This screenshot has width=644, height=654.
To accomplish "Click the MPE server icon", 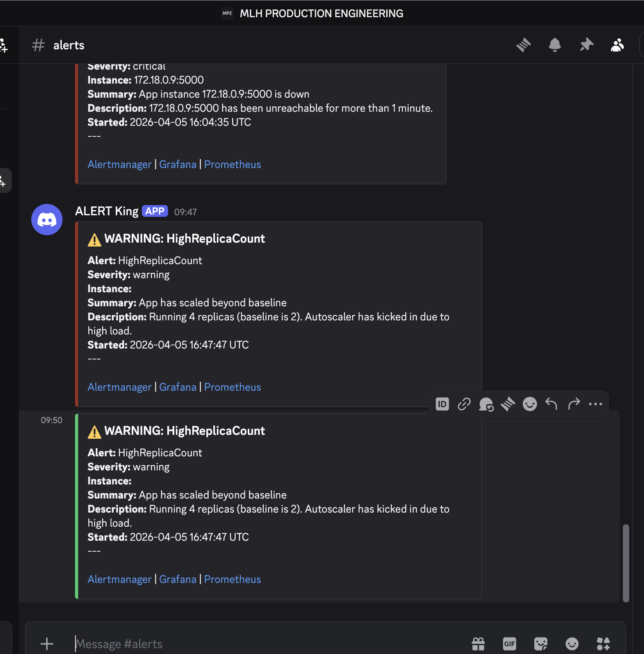I will 227,13.
